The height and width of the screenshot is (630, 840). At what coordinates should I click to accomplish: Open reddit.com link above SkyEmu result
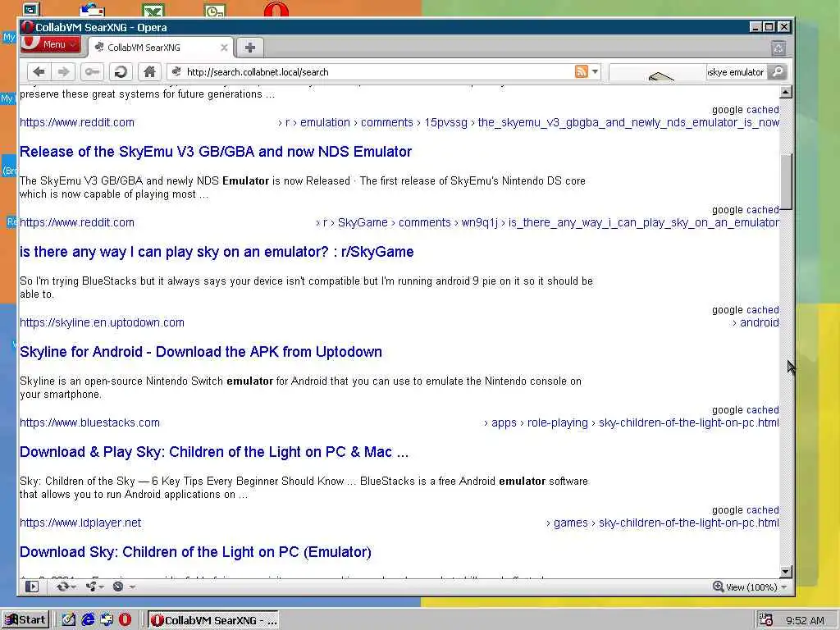pos(77,122)
